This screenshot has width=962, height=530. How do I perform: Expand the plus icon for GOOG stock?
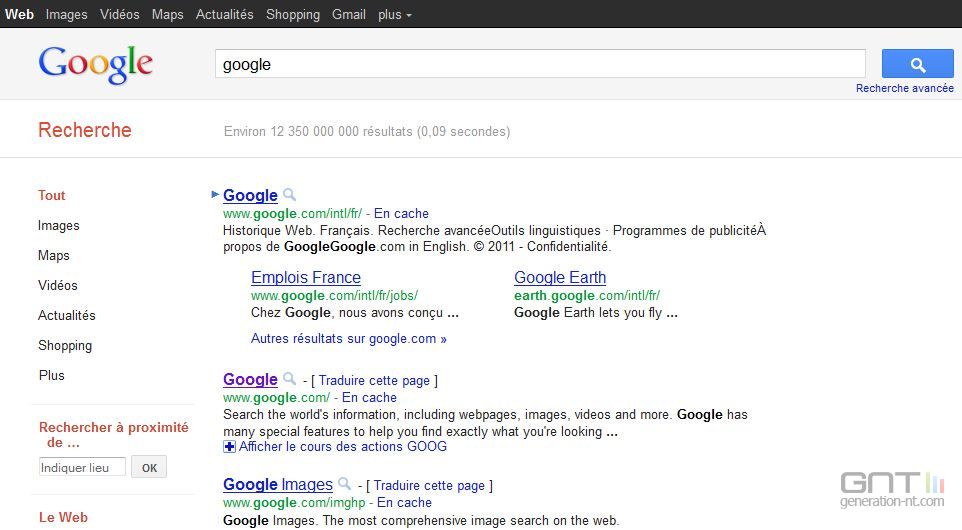coord(230,447)
